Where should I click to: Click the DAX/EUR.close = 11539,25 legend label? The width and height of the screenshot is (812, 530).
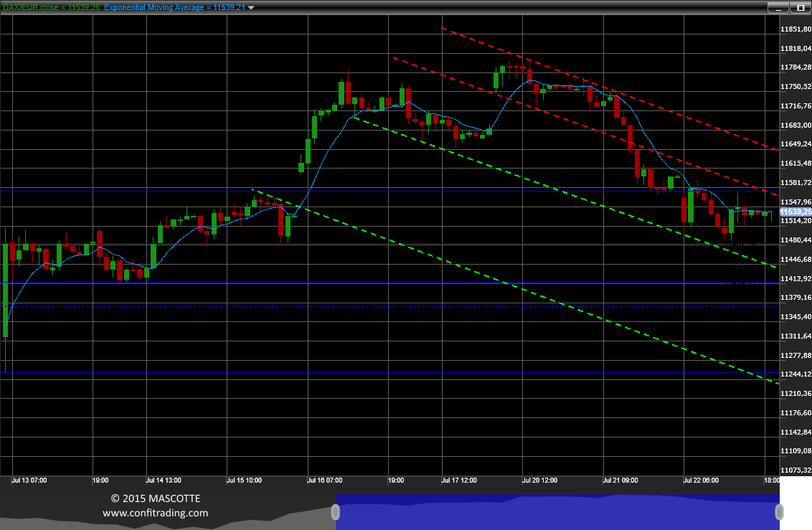51,7
